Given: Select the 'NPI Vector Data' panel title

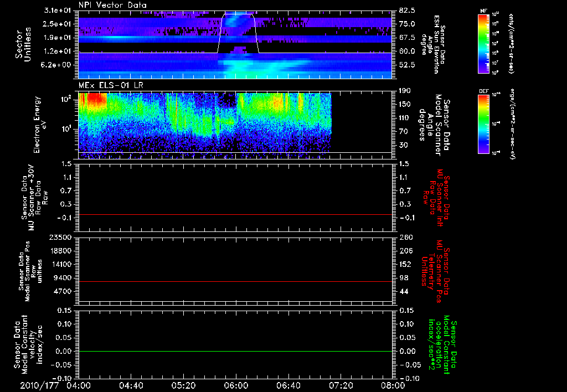Looking at the screenshot, I should click(x=112, y=5).
